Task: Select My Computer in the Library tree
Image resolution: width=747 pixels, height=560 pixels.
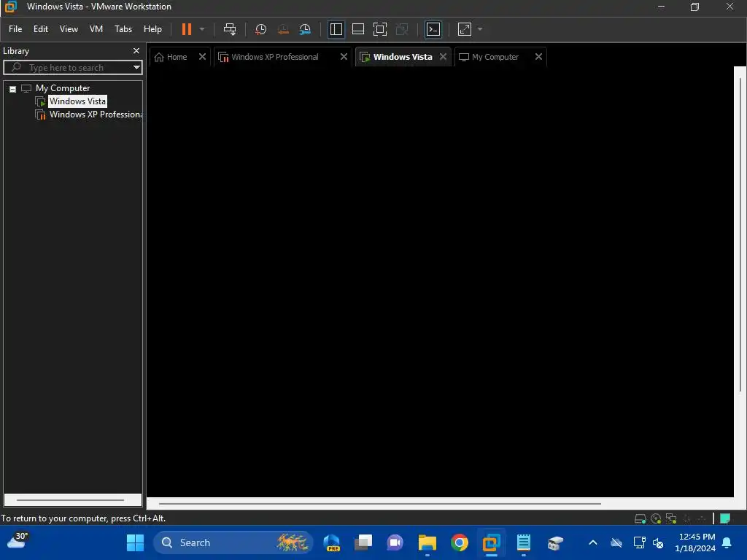Action: pos(62,88)
